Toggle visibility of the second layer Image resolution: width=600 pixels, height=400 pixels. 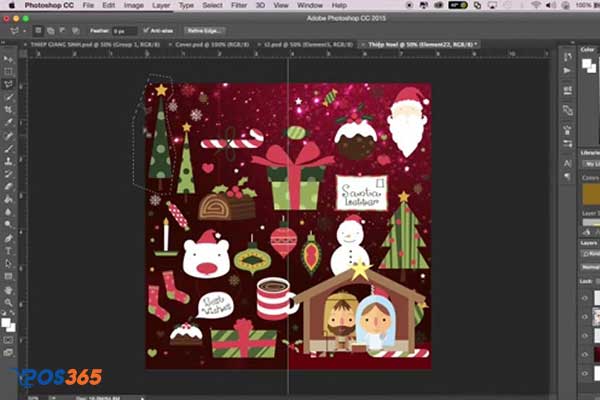coord(585,317)
